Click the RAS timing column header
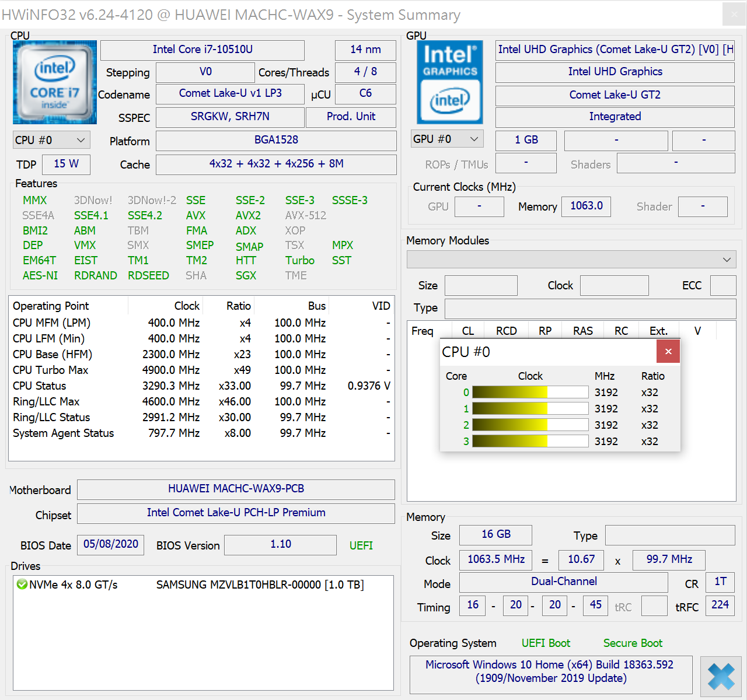The height and width of the screenshot is (700, 747). (583, 331)
